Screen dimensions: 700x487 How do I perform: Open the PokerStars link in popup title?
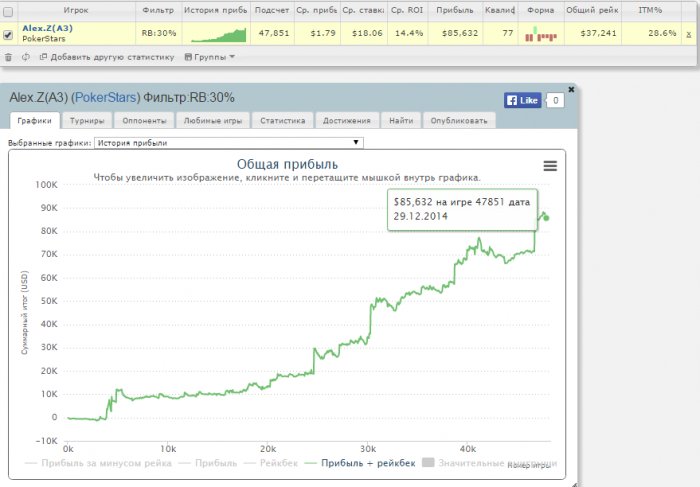pyautogui.click(x=107, y=98)
